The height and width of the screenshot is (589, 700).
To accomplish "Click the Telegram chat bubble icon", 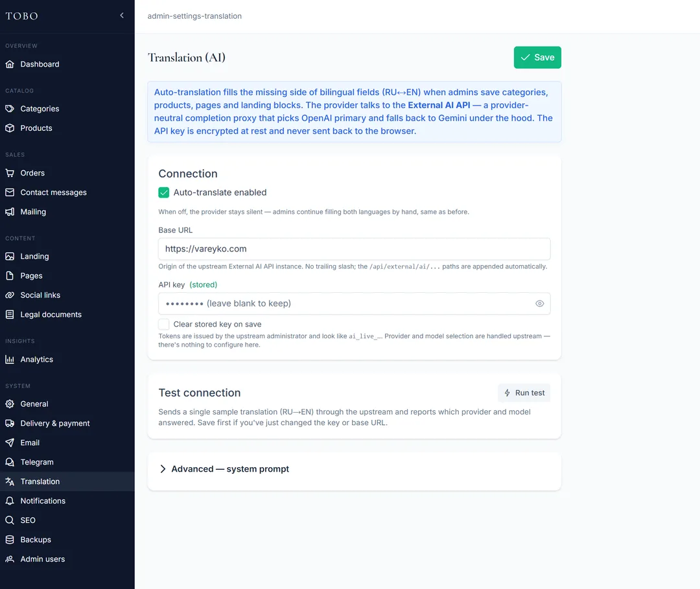I will pyautogui.click(x=10, y=462).
